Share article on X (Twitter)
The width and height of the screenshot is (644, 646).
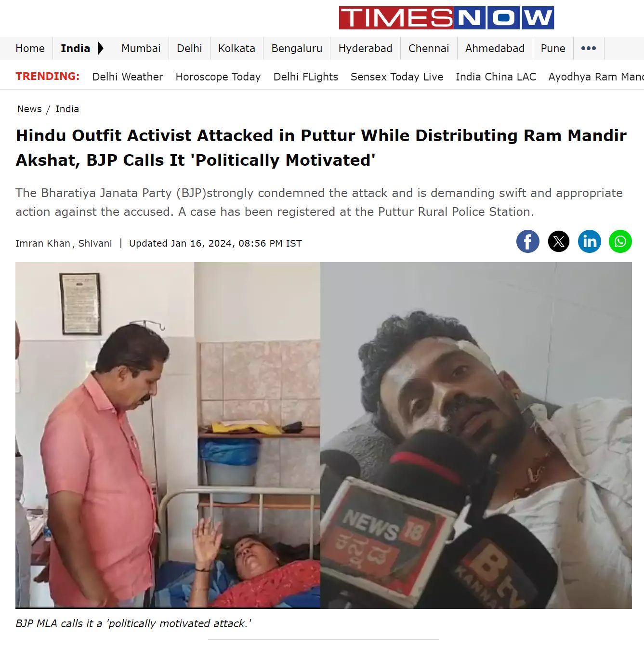(x=559, y=241)
